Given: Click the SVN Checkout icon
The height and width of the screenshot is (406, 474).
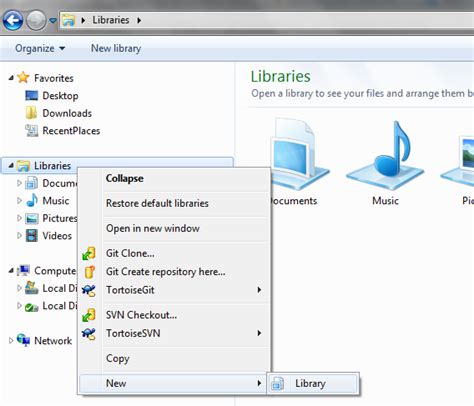Looking at the screenshot, I should click(89, 315).
